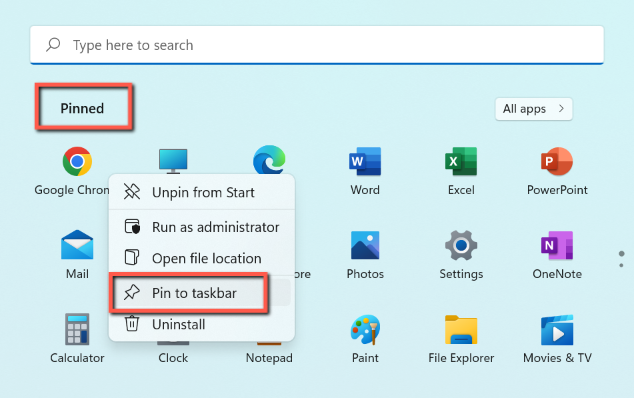Click the Type here to search box
This screenshot has width=634, height=398.
pos(317,45)
